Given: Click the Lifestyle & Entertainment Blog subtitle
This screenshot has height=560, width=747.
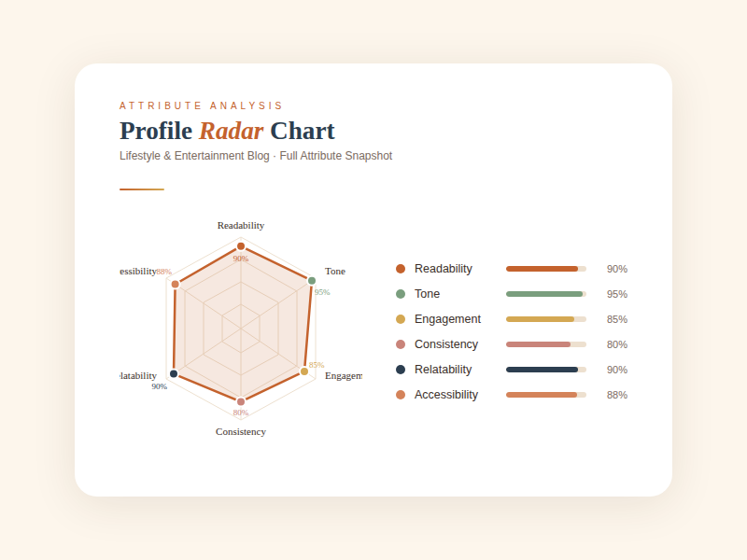Looking at the screenshot, I should (256, 156).
